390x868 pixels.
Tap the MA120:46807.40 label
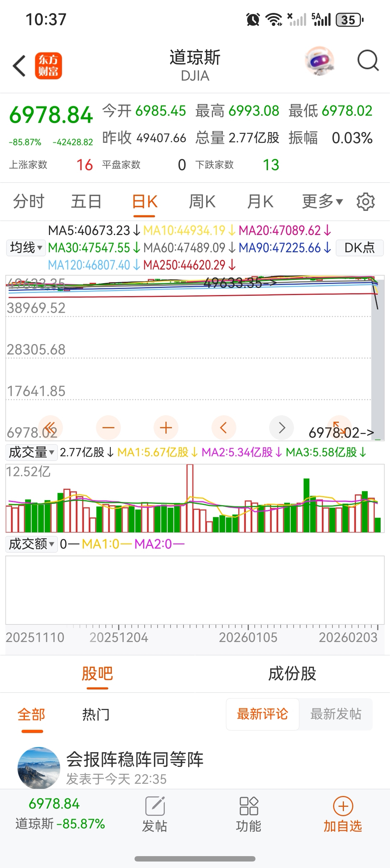pos(94,265)
